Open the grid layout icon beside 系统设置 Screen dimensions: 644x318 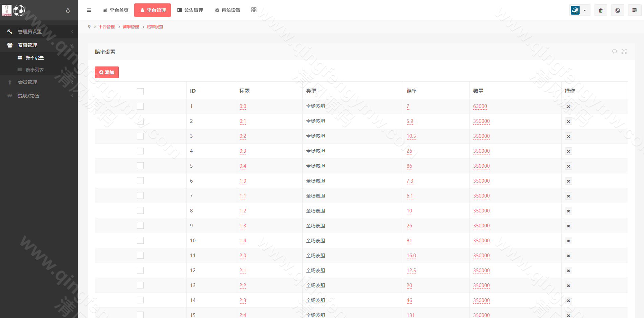click(254, 10)
